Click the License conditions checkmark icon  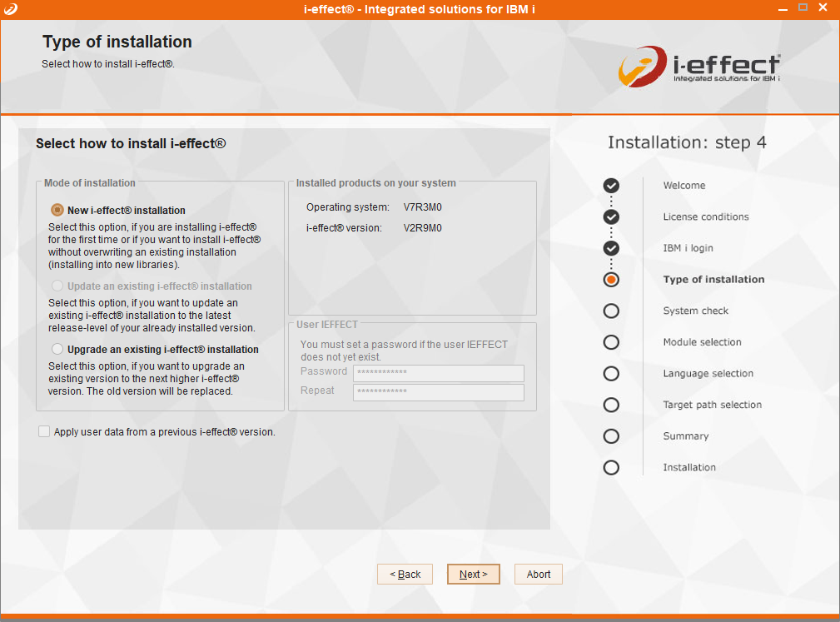(611, 217)
